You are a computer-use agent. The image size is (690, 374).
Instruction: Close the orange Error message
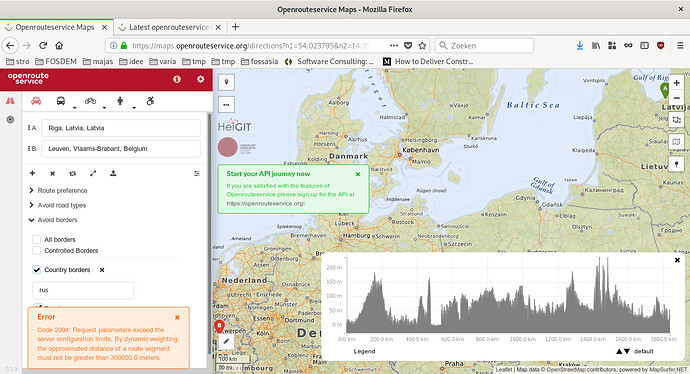(177, 317)
